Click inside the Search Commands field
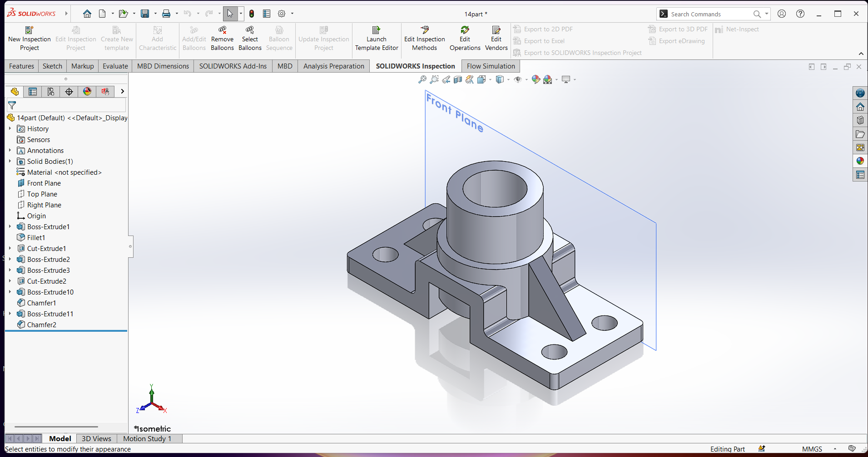The width and height of the screenshot is (868, 457). click(x=709, y=14)
